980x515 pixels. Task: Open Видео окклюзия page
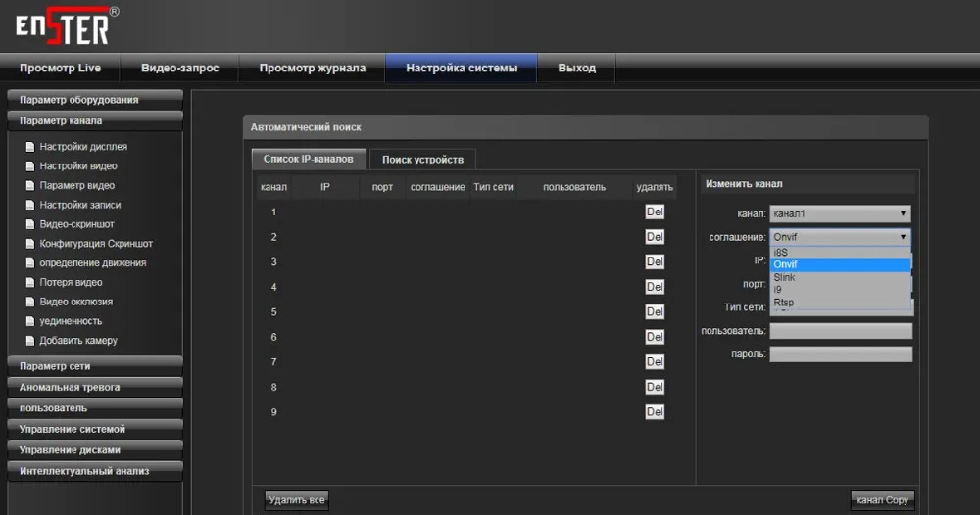tap(76, 302)
